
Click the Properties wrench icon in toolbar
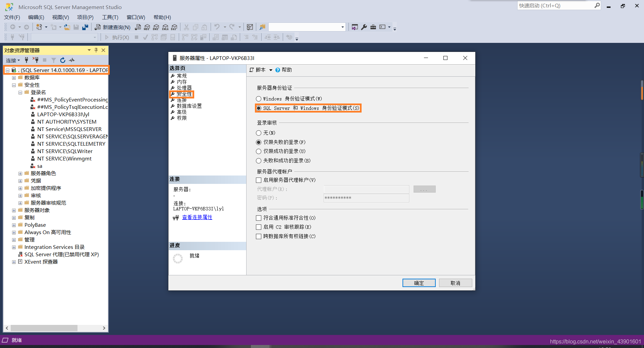[x=364, y=27]
